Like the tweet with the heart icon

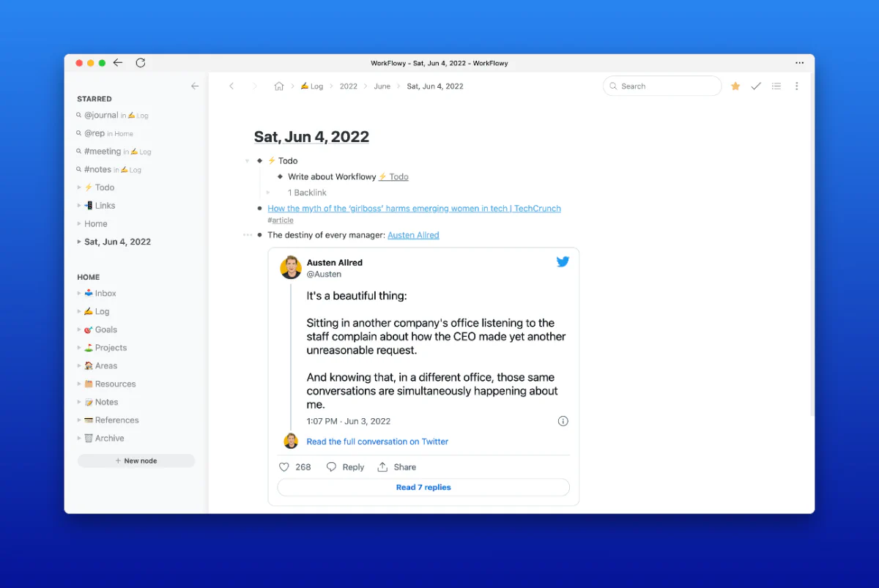(x=284, y=467)
